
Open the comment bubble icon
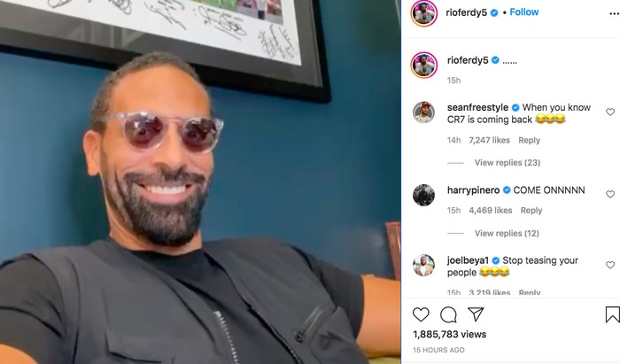(x=448, y=314)
